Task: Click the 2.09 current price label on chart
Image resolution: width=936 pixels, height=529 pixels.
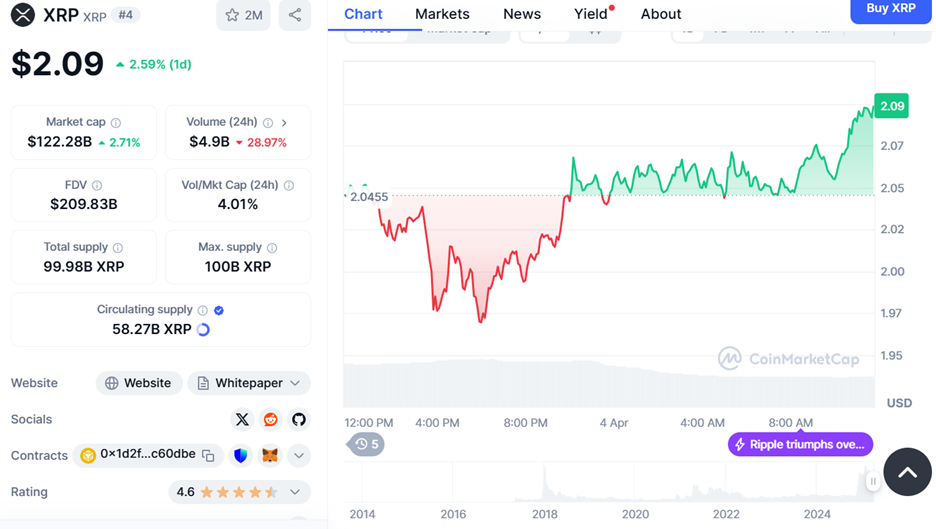Action: point(891,106)
